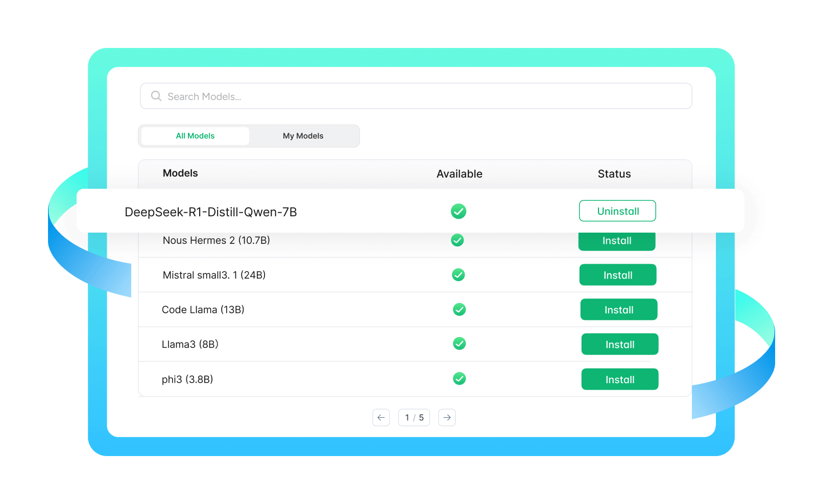Open the My Models tab
Screen dimensions: 817x504
303,136
